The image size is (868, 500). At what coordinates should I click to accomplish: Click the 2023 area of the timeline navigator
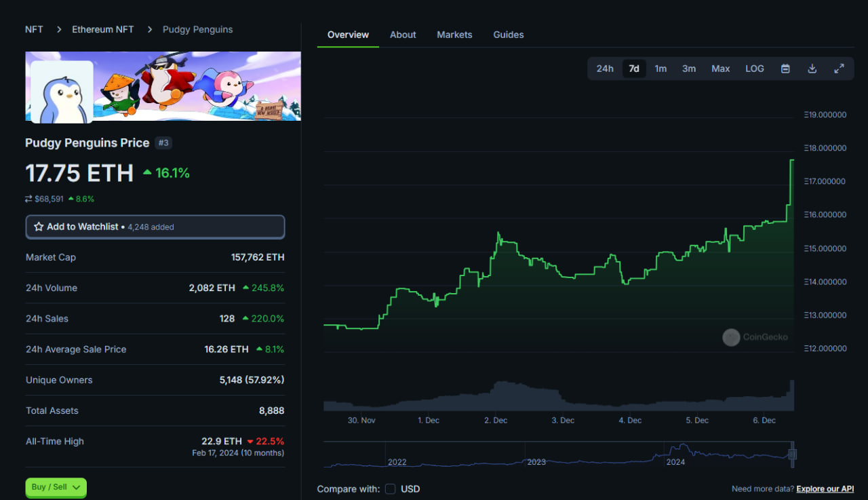[x=536, y=462]
